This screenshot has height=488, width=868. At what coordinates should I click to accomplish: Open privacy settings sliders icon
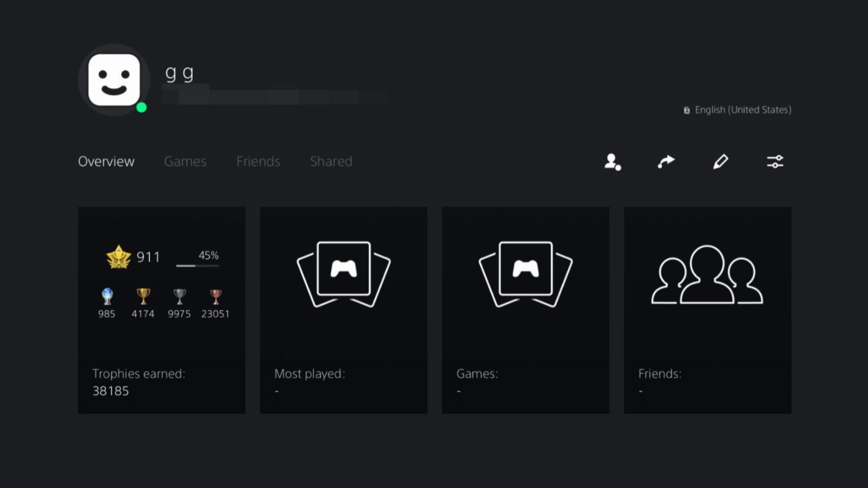(x=775, y=162)
